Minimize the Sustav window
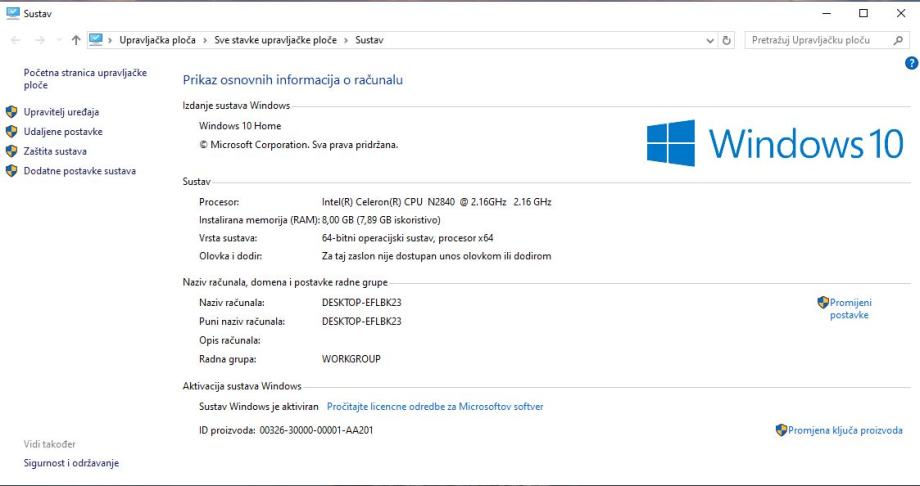This screenshot has height=486, width=920. pyautogui.click(x=827, y=13)
